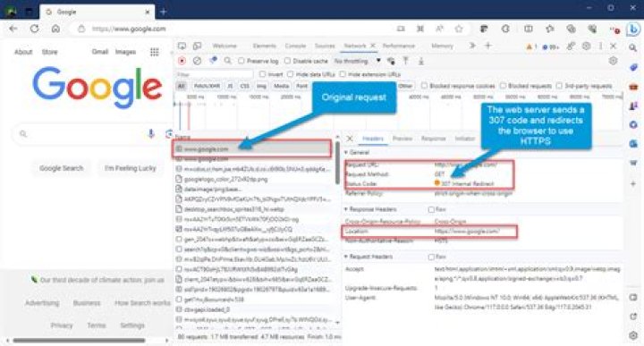
Task: Open Bing Copilot sidebar icon
Action: pos(633,30)
